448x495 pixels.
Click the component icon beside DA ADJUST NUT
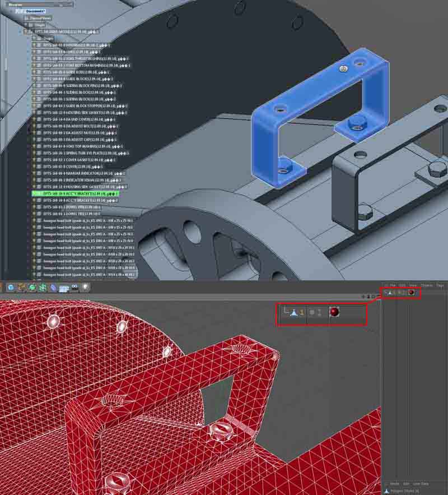tap(39, 133)
